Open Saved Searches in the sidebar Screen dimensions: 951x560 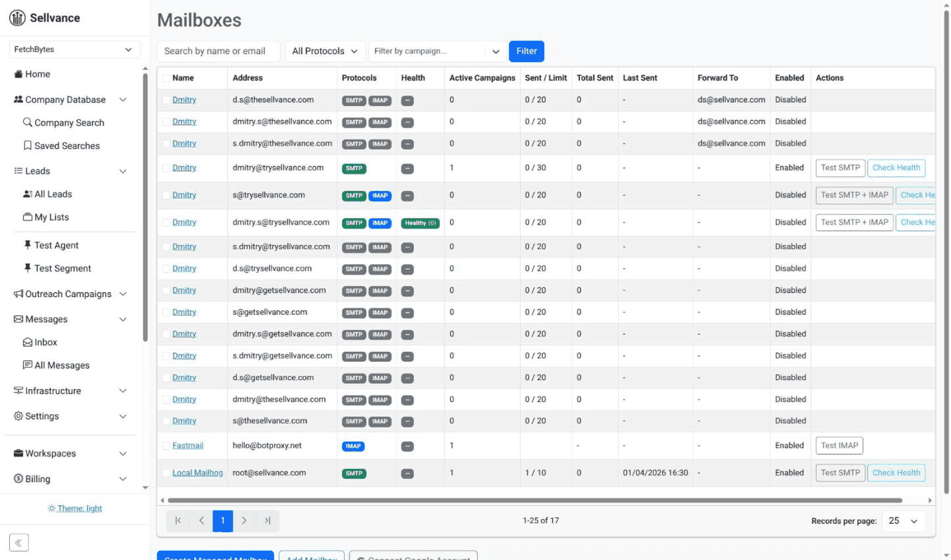[67, 146]
